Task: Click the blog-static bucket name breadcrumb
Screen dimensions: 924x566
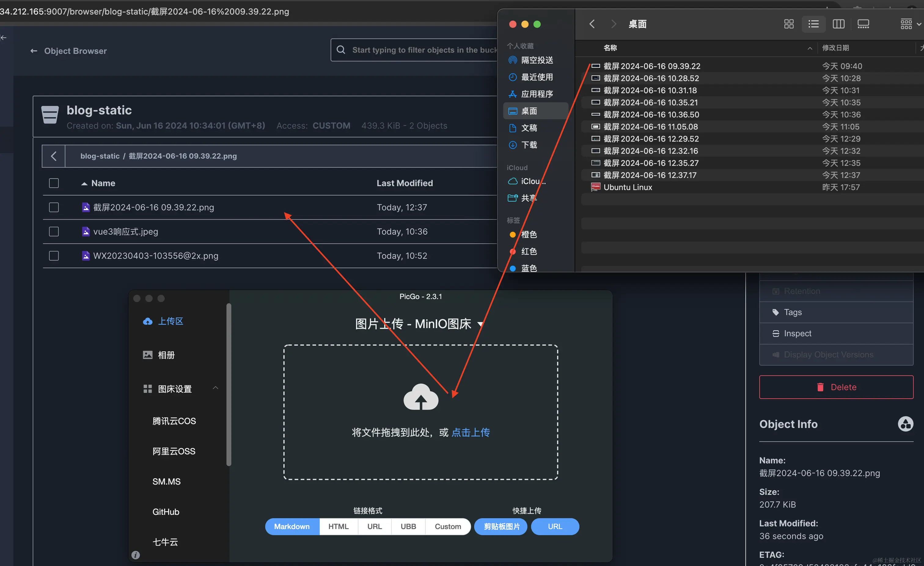Action: point(100,155)
